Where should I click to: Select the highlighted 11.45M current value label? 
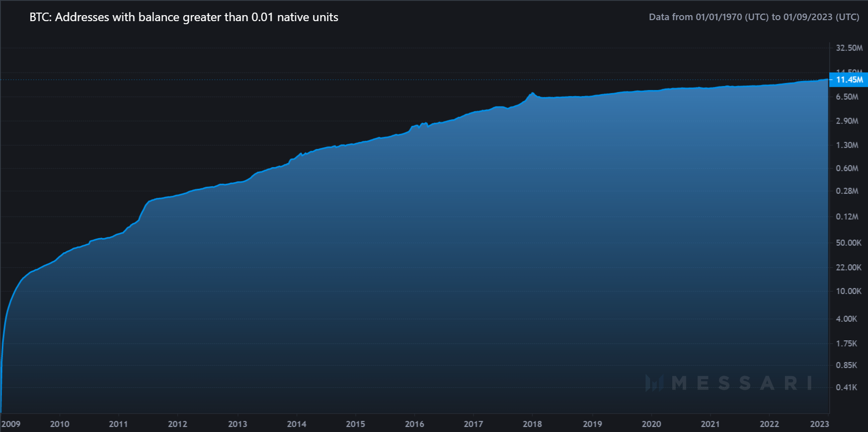point(849,80)
